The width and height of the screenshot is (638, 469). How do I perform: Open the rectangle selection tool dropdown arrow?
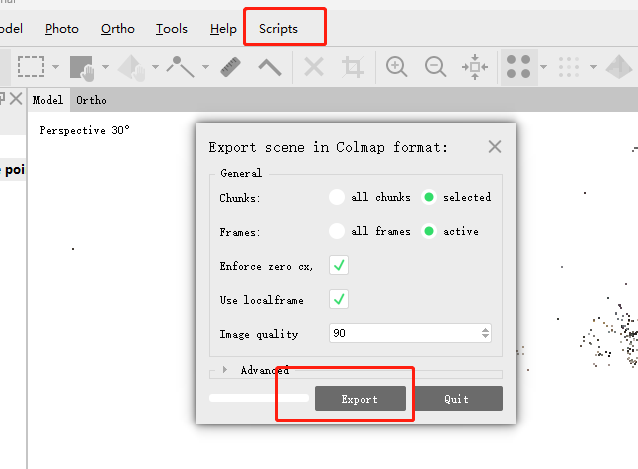[x=55, y=68]
